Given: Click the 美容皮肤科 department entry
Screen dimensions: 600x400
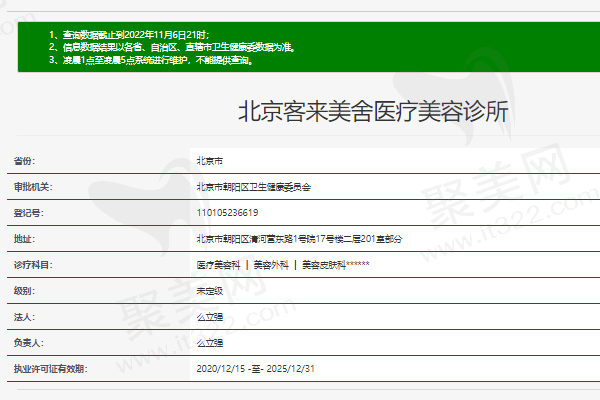Looking at the screenshot, I should coord(323,265).
